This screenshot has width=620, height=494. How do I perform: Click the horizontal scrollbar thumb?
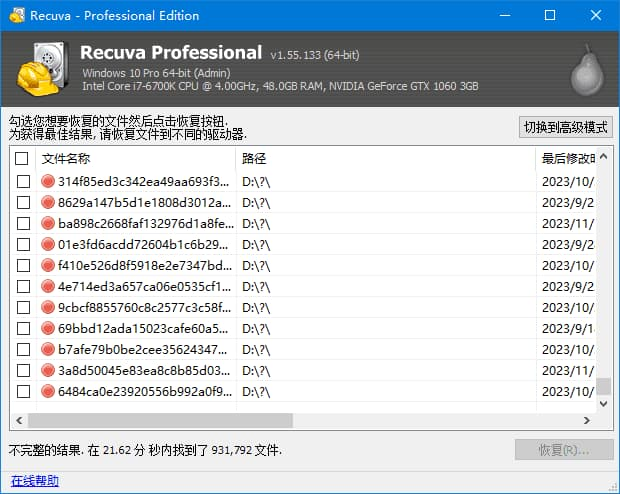click(x=160, y=420)
